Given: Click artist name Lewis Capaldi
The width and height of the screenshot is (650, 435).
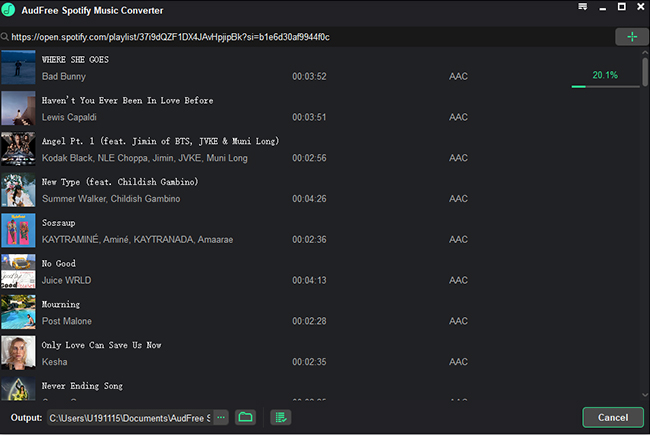Looking at the screenshot, I should pyautogui.click(x=69, y=117).
